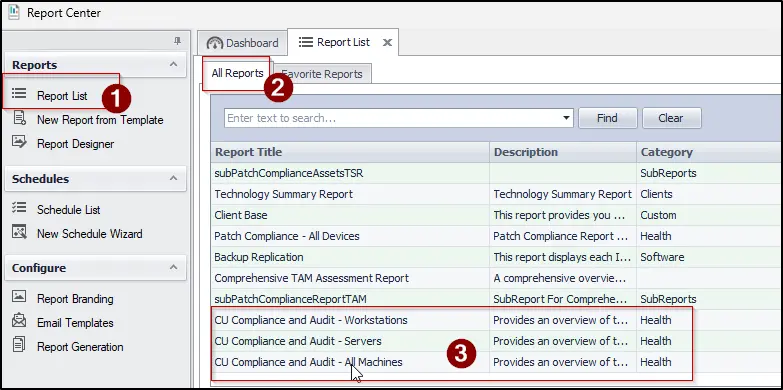Open Report Designer label

tap(75, 144)
